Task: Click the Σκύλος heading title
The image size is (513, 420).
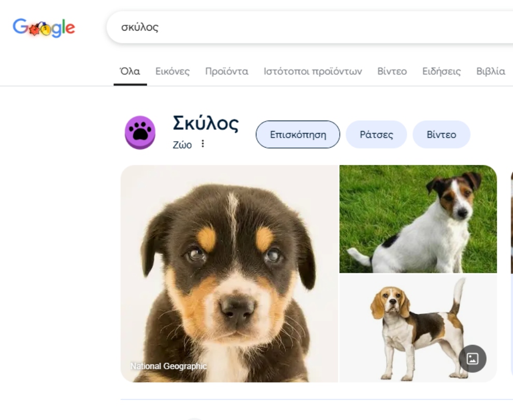Action: pos(206,123)
